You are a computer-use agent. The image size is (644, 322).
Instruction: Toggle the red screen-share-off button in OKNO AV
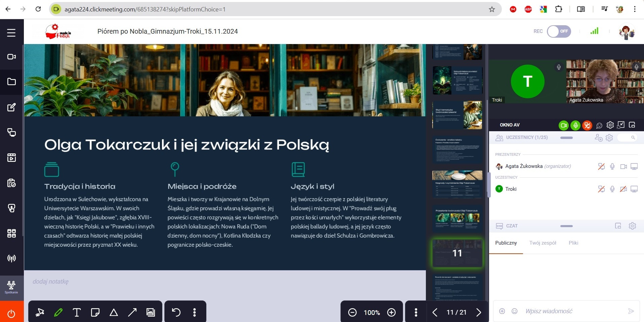pos(587,126)
